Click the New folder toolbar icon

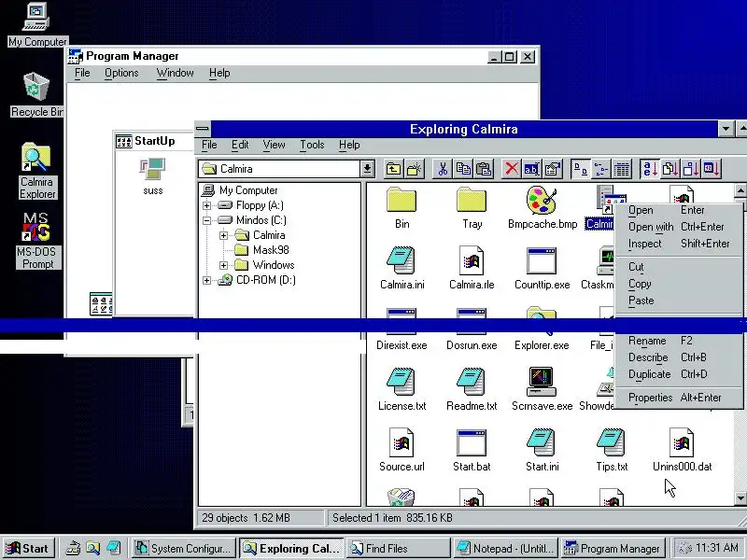[x=415, y=169]
